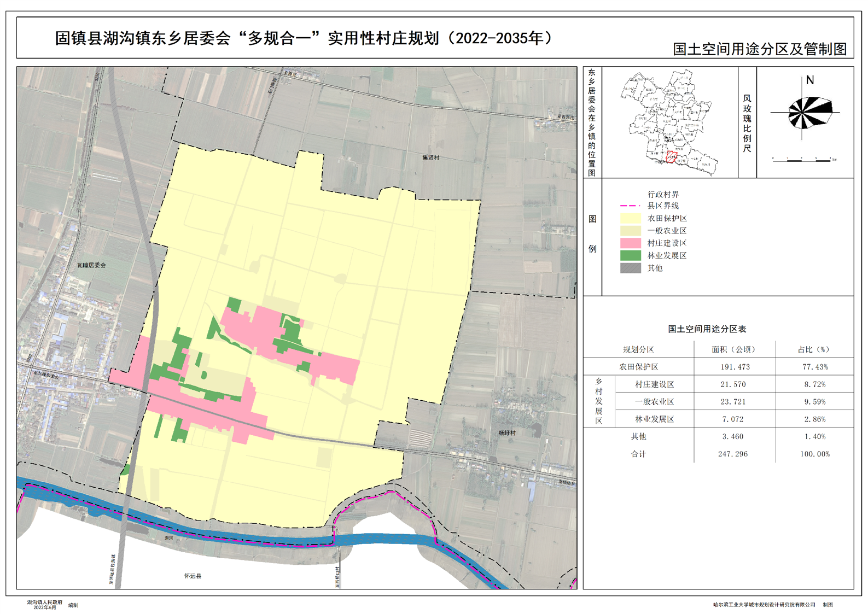
Task: Click the north arrow N letter
Action: tap(810, 80)
